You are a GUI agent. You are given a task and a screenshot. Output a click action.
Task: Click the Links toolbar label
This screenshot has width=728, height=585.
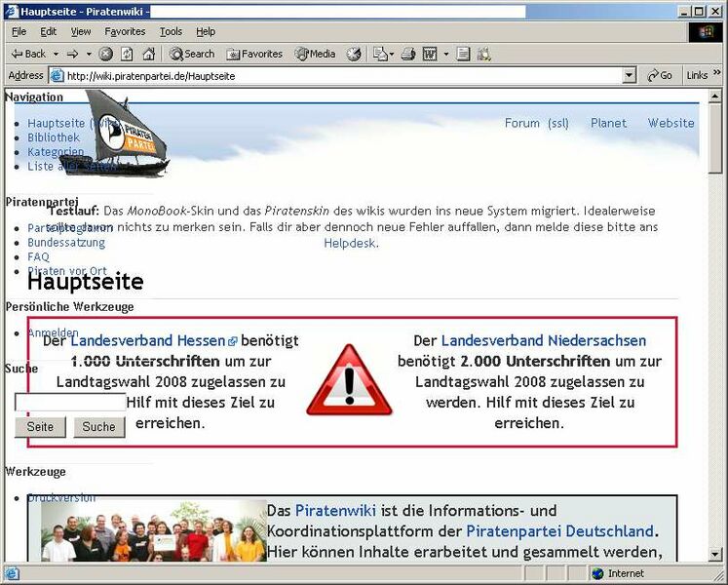pyautogui.click(x=697, y=75)
